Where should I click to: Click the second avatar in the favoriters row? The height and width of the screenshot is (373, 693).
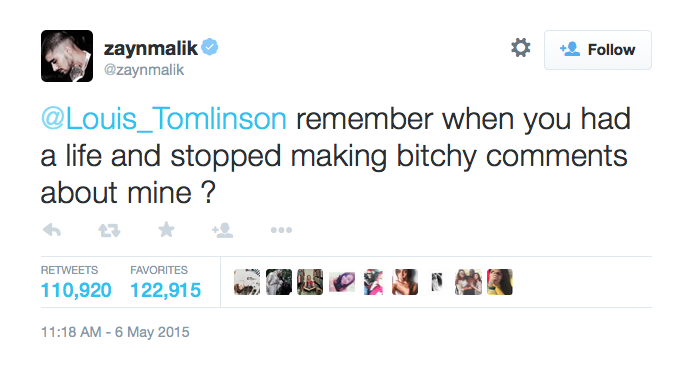[x=279, y=282]
